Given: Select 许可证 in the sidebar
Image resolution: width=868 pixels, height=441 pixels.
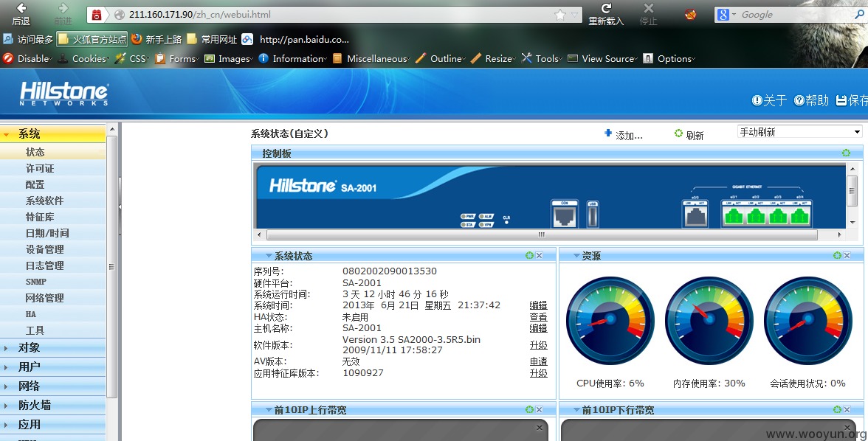Looking at the screenshot, I should [52, 168].
